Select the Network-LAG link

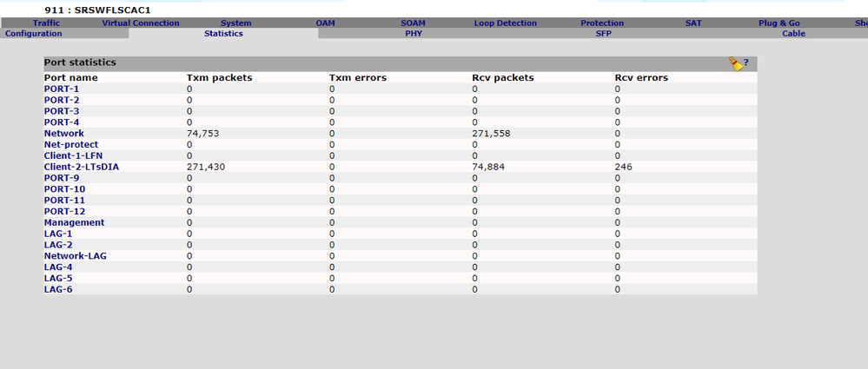[76, 256]
